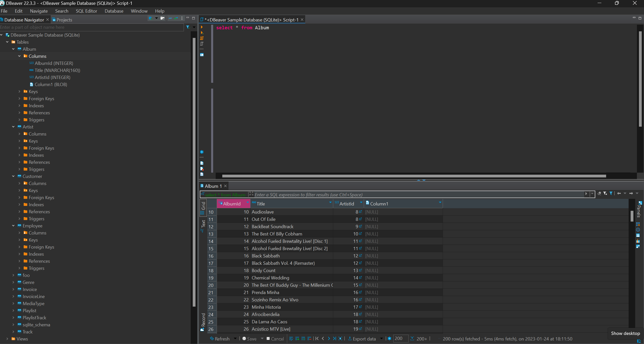Save changes to the result set
This screenshot has width=644, height=344.
(x=251, y=339)
